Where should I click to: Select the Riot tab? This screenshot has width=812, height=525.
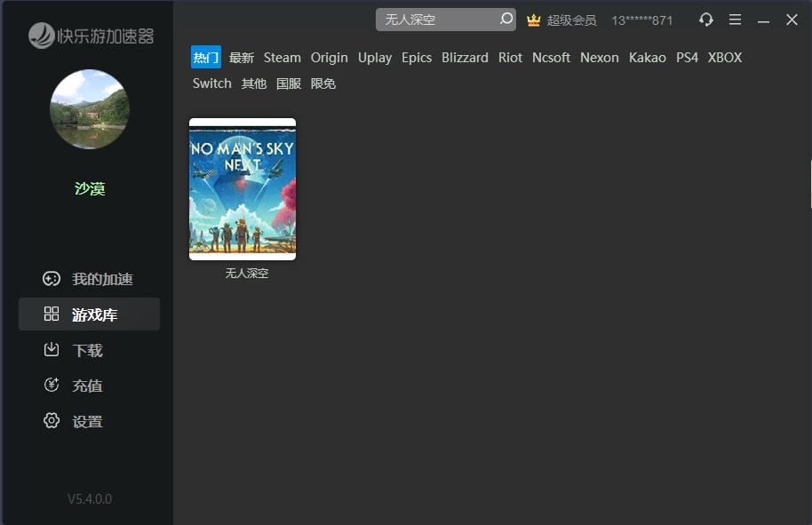510,58
